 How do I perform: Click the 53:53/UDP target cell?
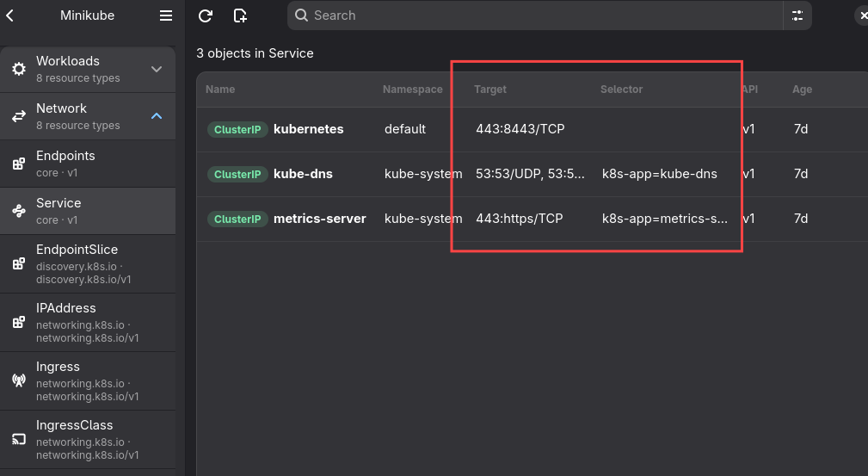(x=530, y=174)
